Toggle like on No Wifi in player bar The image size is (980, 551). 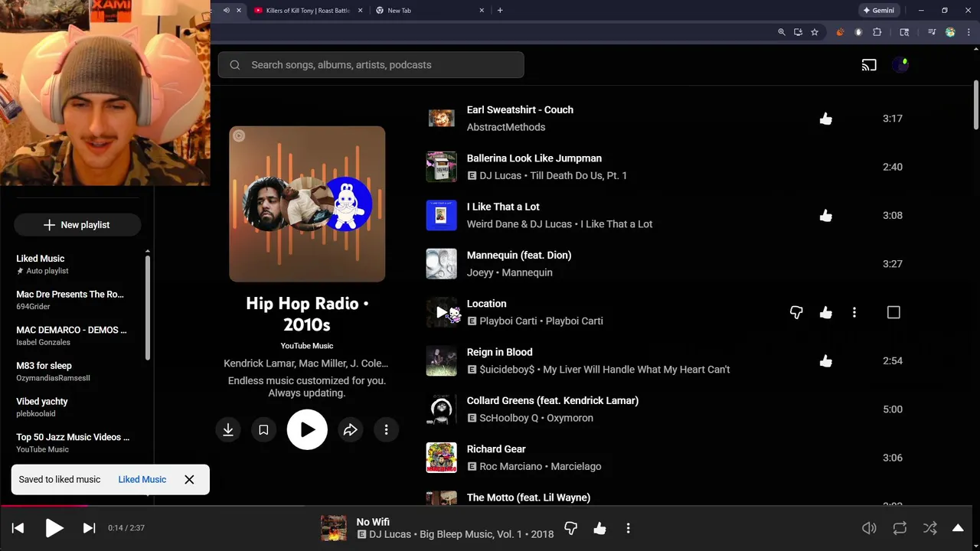599,528
